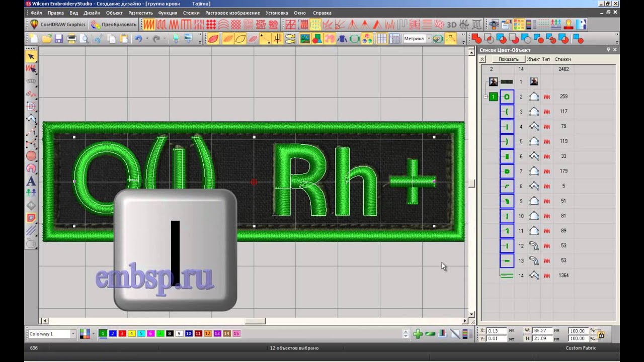
Task: Open the Стежки menu
Action: coord(191,13)
